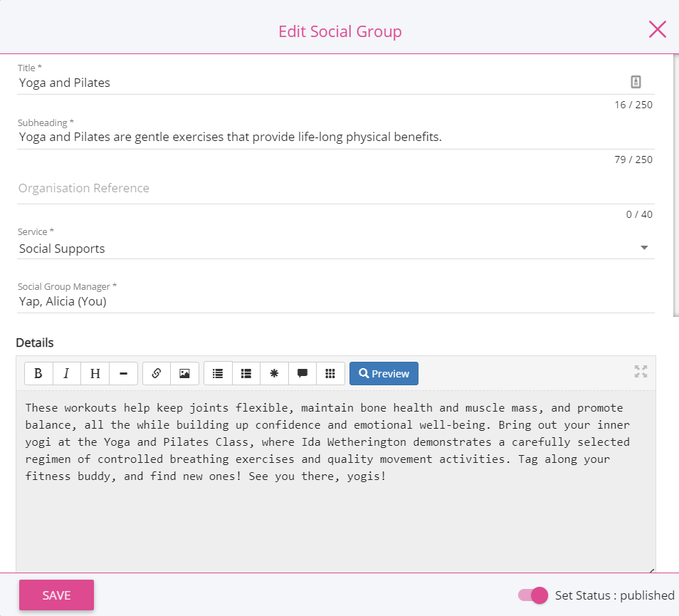Save the social group
The image size is (679, 616).
click(x=56, y=595)
